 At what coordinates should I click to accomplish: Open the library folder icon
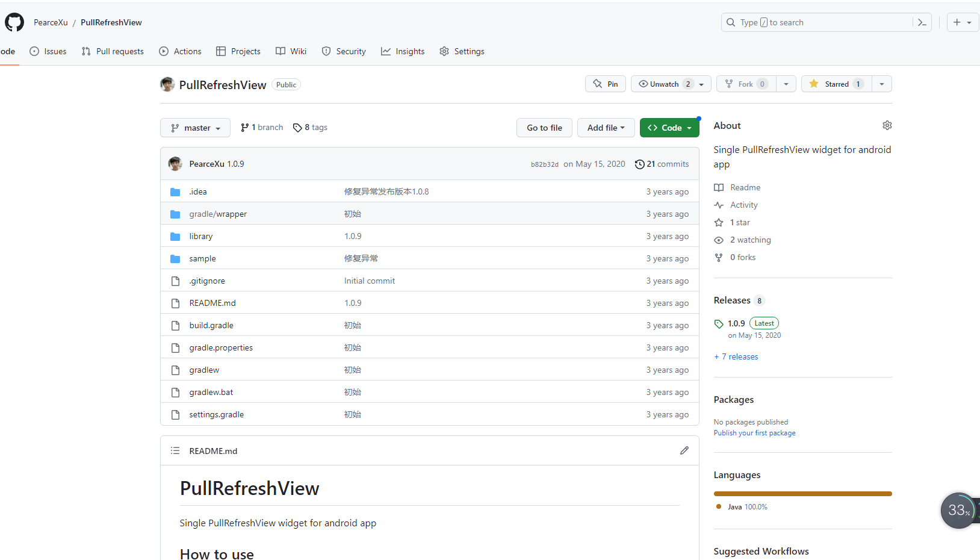[175, 236]
